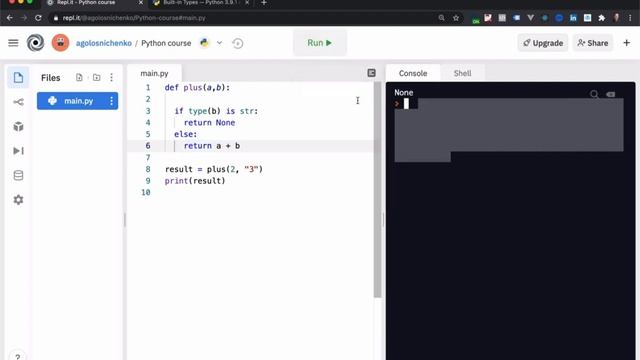Viewport: 640px width, 360px height.
Task: Click the console prompt input
Action: pyautogui.click(x=406, y=104)
